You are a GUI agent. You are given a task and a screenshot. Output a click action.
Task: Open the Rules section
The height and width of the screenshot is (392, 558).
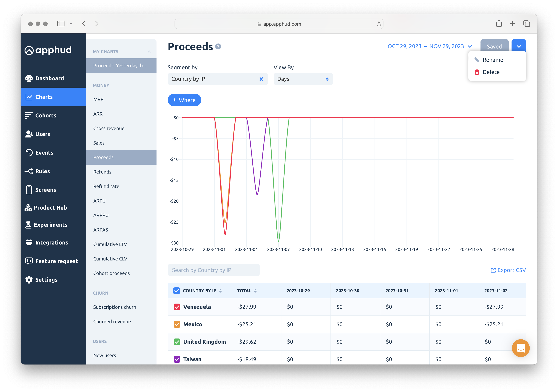[42, 171]
